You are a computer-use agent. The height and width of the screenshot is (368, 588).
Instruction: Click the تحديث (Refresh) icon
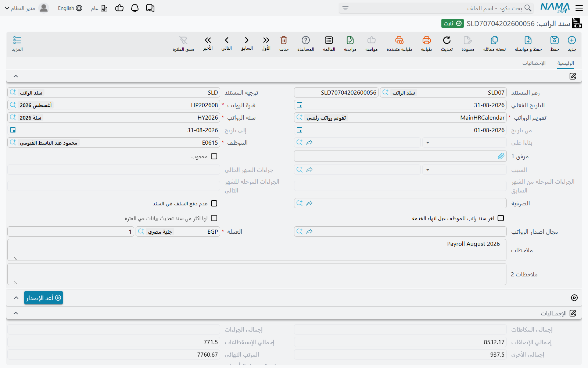click(x=447, y=40)
